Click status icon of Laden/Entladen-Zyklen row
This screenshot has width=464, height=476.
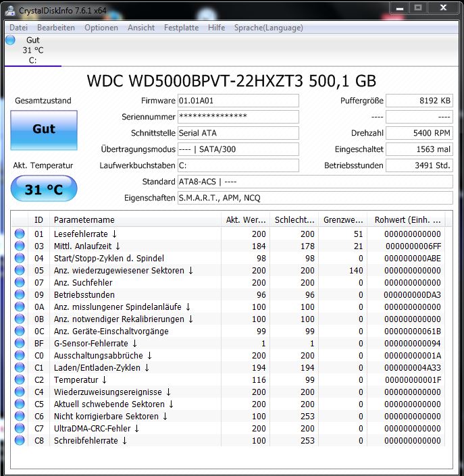(x=20, y=367)
